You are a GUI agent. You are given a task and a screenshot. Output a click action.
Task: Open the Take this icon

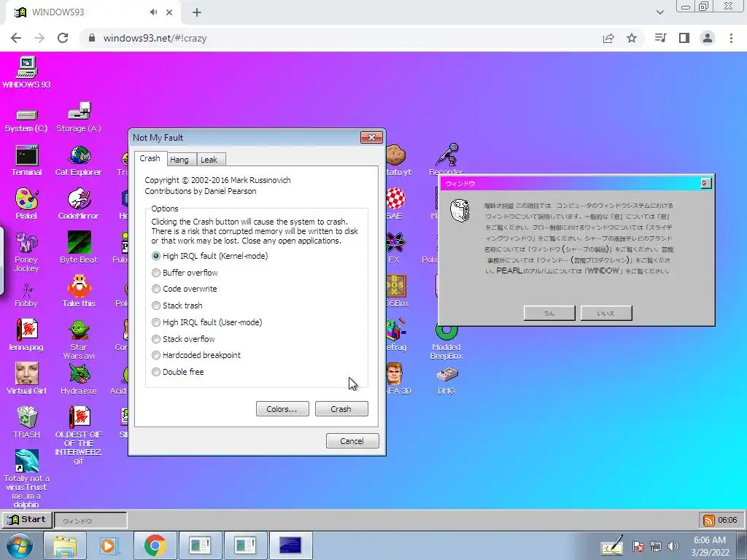click(79, 291)
